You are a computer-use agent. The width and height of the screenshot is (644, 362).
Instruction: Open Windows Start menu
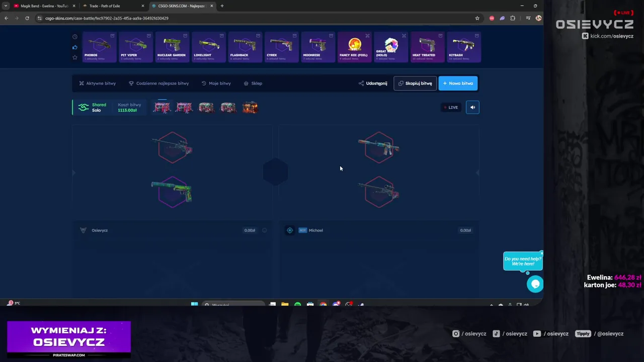[194, 304]
